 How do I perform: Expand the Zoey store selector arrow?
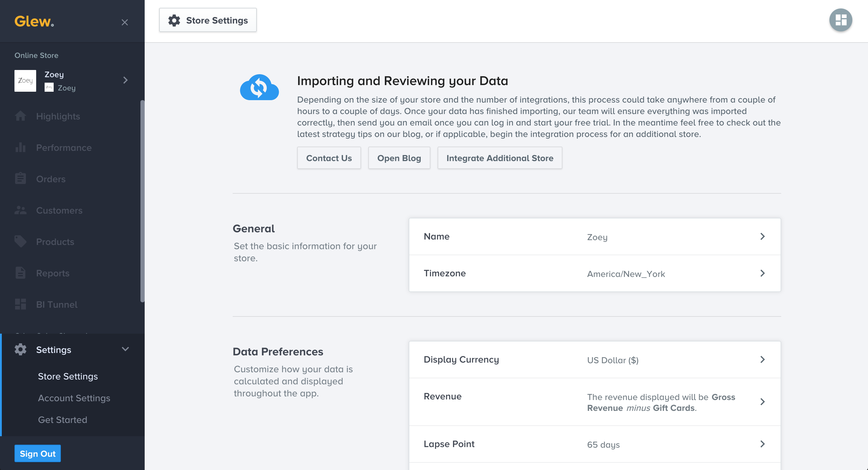(x=125, y=80)
